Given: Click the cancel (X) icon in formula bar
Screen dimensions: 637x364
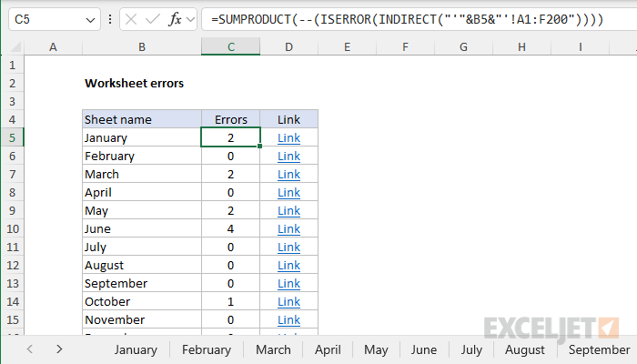Looking at the screenshot, I should 131,19.
